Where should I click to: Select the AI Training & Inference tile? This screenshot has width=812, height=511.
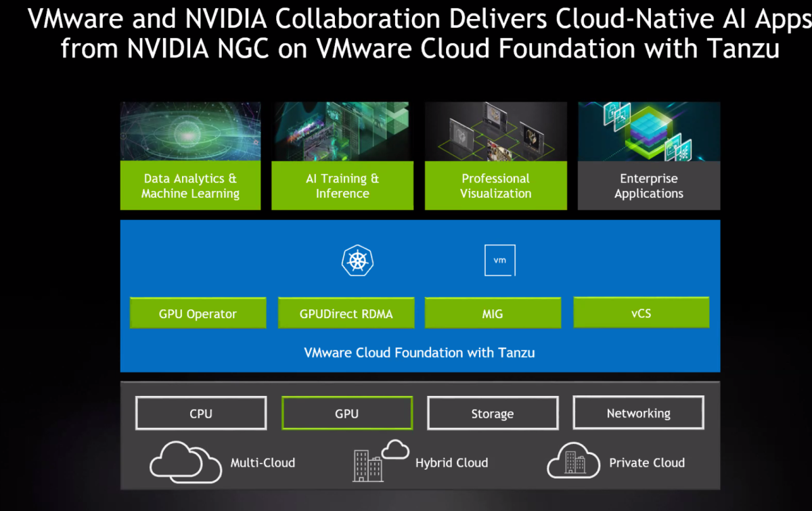point(342,186)
